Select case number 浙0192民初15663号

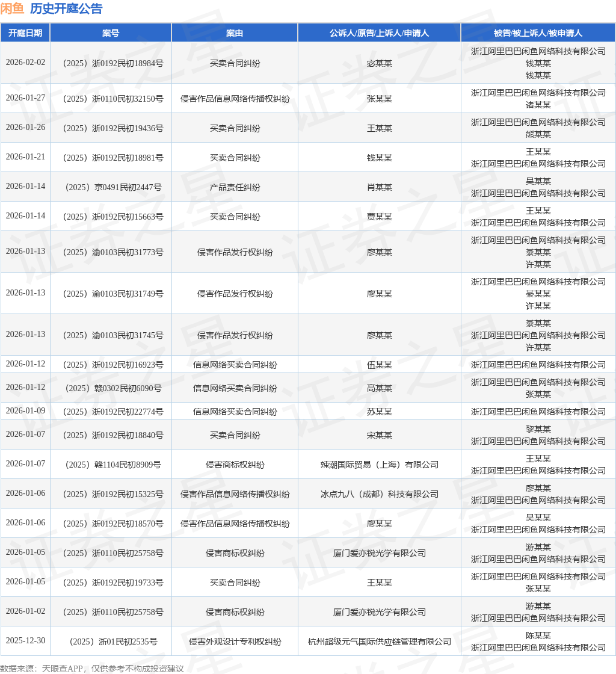[x=113, y=217]
